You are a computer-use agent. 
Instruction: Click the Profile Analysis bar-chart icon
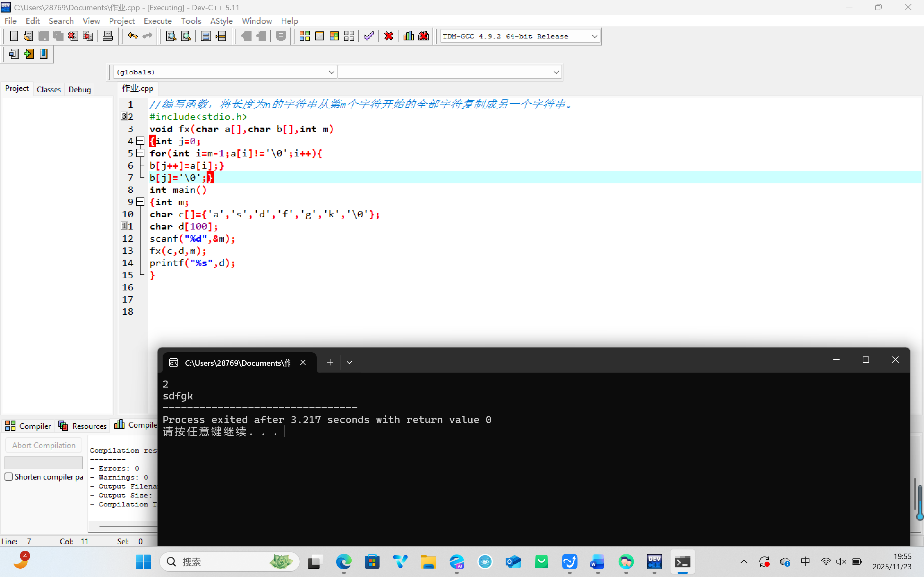[x=408, y=36]
